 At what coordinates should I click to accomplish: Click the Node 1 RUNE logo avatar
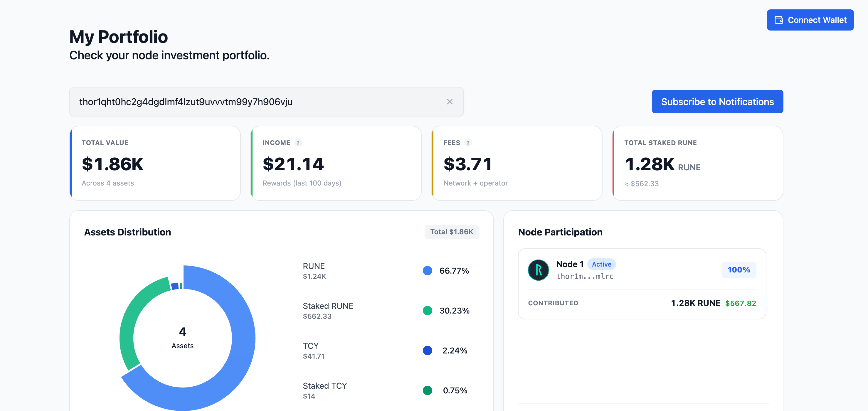538,270
